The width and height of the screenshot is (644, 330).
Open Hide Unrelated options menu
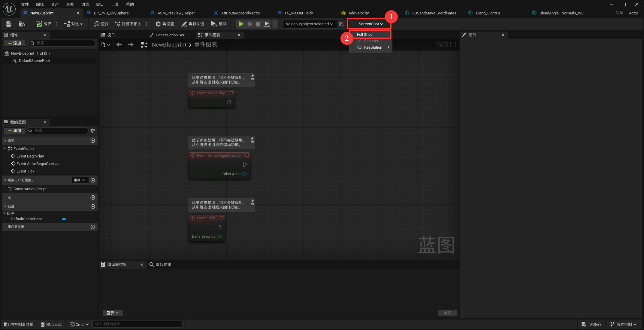[x=146, y=24]
